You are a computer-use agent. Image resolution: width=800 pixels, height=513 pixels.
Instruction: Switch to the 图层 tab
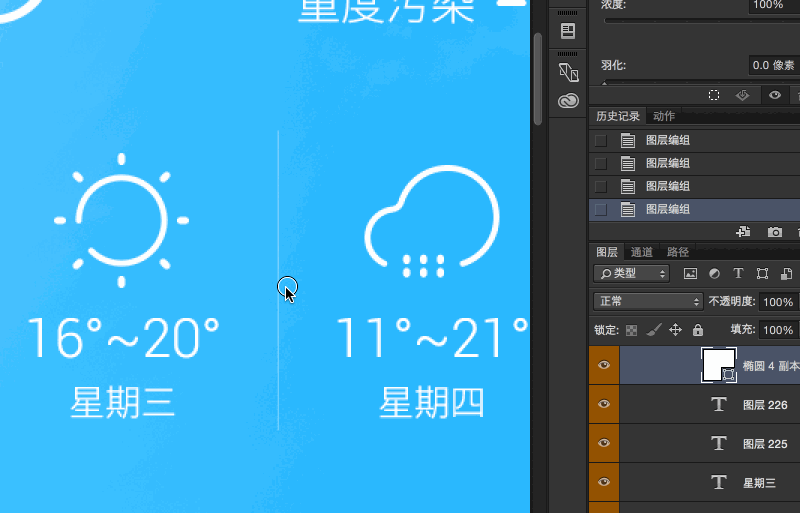tap(607, 252)
